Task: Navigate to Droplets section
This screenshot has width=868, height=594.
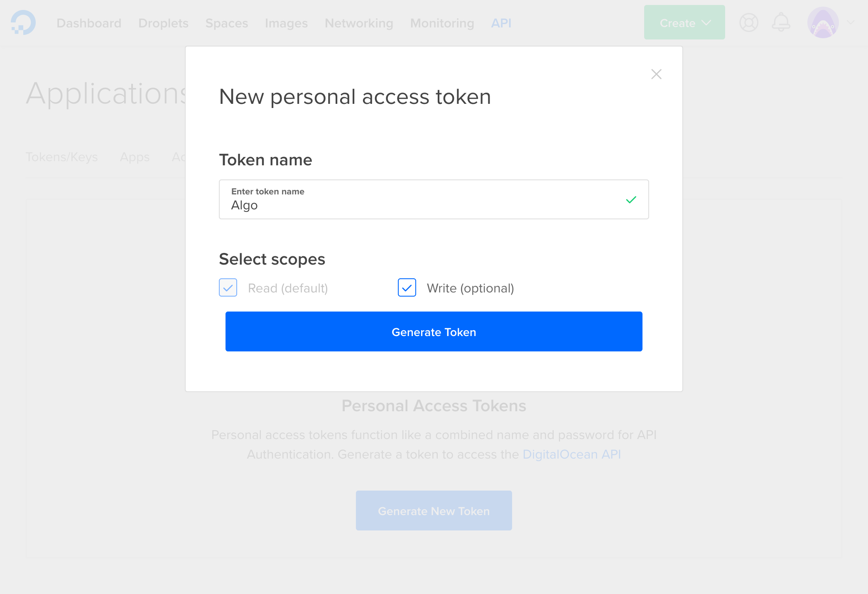Action: [x=164, y=23]
